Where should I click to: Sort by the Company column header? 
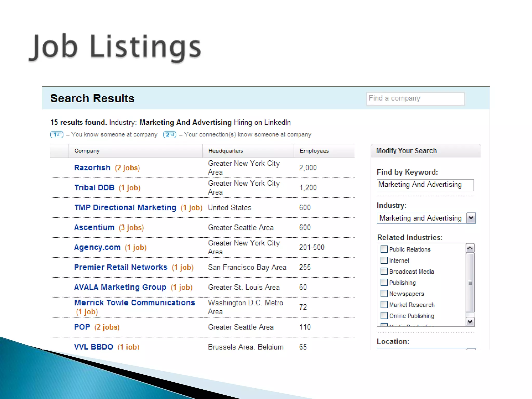[x=136, y=151]
